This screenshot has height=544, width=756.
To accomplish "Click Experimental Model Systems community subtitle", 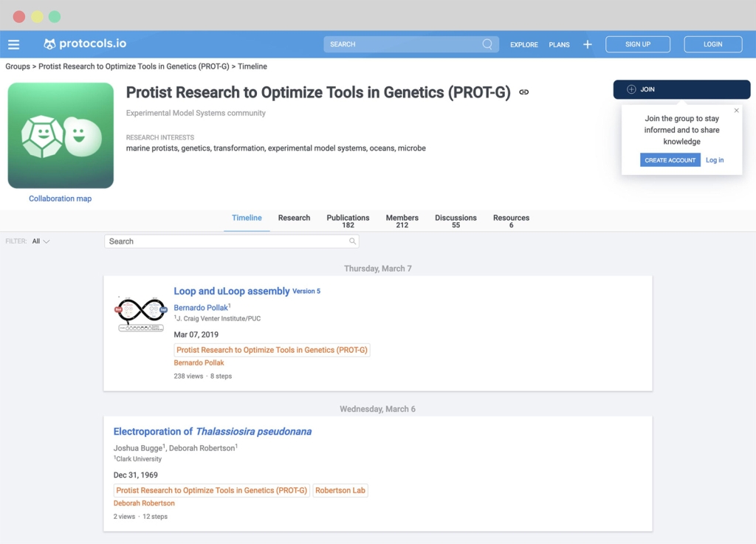I will click(x=196, y=113).
